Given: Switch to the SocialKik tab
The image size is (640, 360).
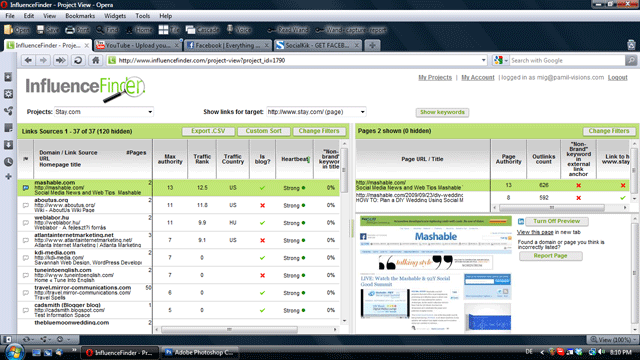Looking at the screenshot, I should click(317, 45).
